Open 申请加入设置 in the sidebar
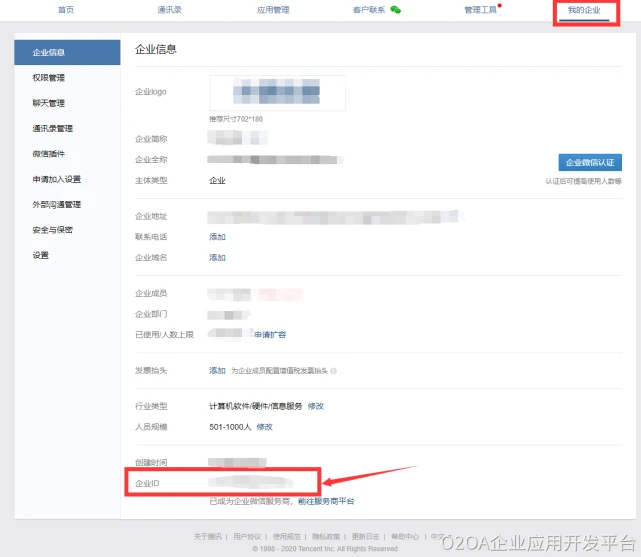This screenshot has height=557, width=641. (57, 179)
